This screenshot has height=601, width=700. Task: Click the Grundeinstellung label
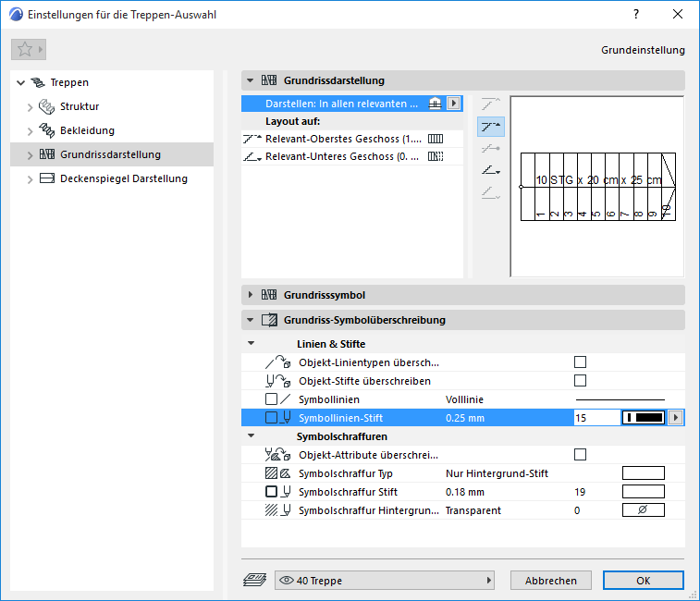coord(643,50)
